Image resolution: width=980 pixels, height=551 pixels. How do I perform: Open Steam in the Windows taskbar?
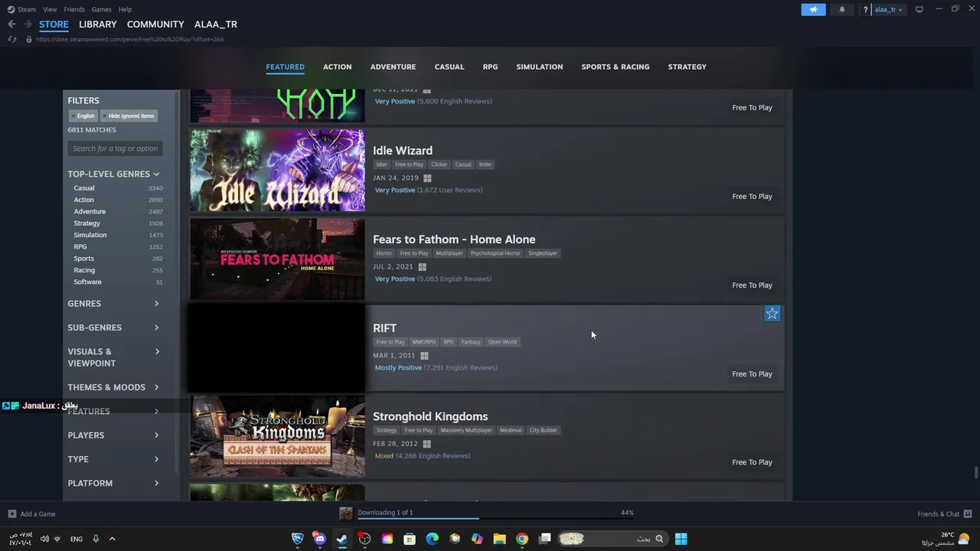[x=342, y=539]
